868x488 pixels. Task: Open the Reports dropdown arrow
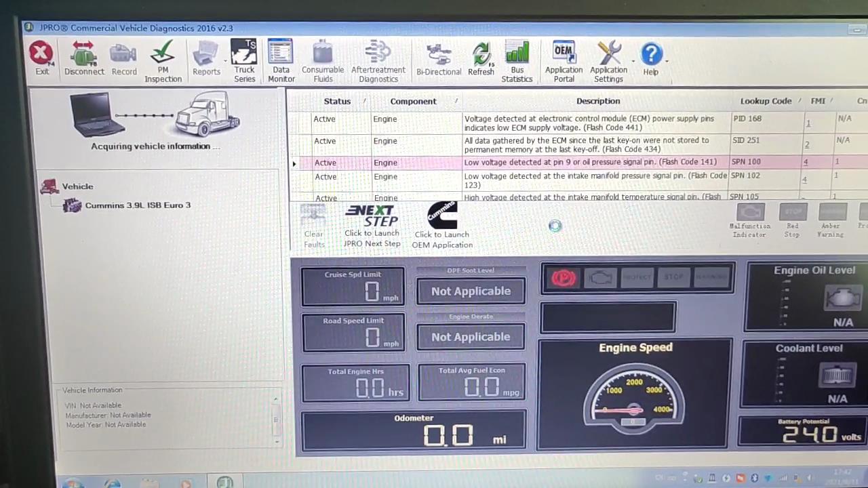[224, 61]
